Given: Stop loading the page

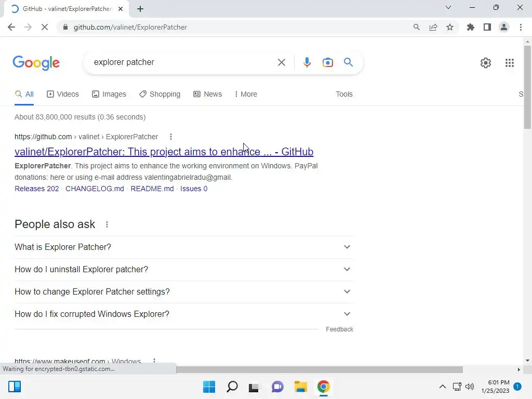Looking at the screenshot, I should pos(45,27).
